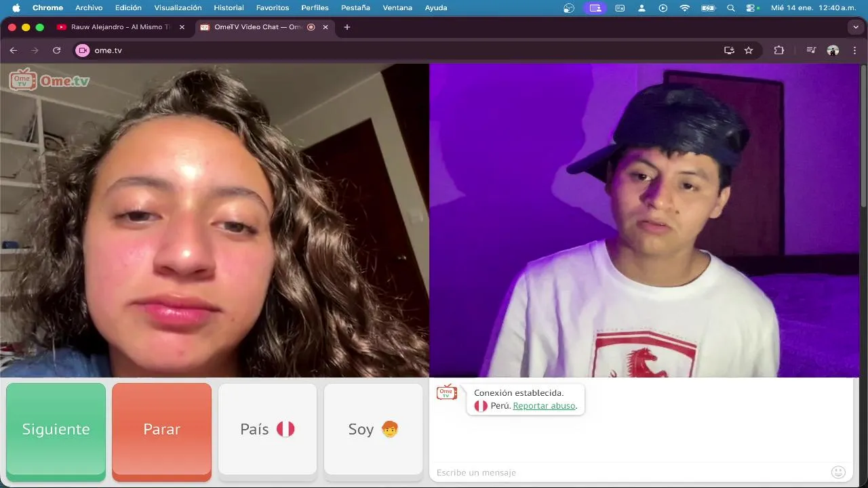
Task: Open the Chrome three-dot menu
Action: 854,50
